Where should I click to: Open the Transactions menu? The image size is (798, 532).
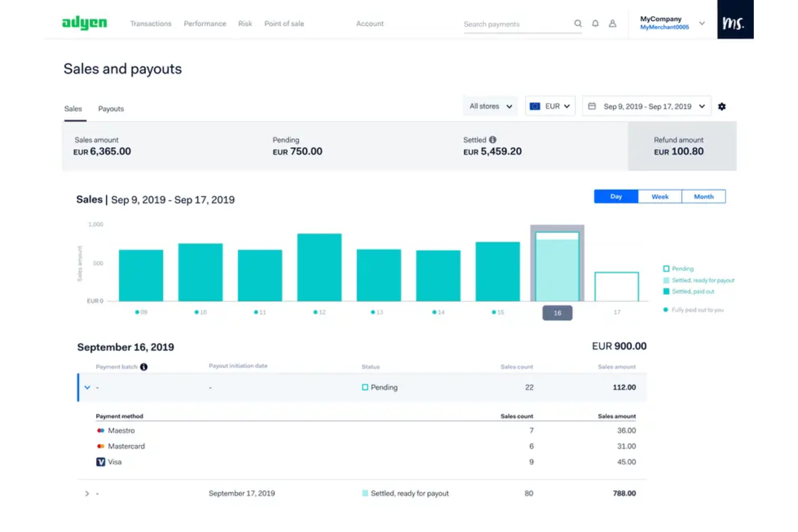point(150,24)
